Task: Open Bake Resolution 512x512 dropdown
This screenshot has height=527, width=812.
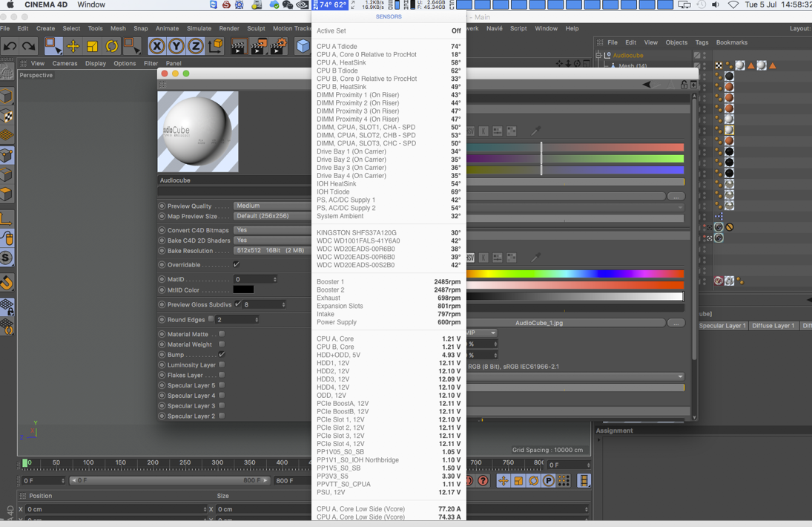Action: point(272,250)
